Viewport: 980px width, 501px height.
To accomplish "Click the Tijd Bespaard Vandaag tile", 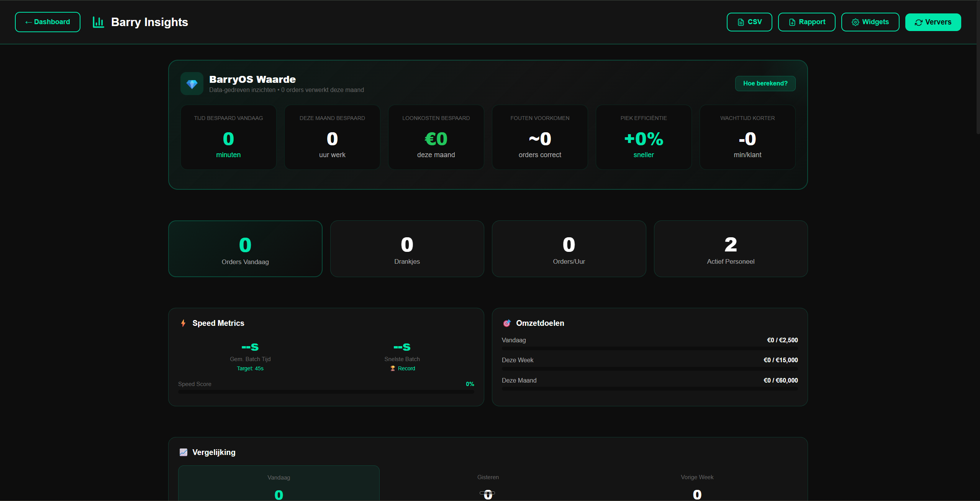I will pos(228,137).
